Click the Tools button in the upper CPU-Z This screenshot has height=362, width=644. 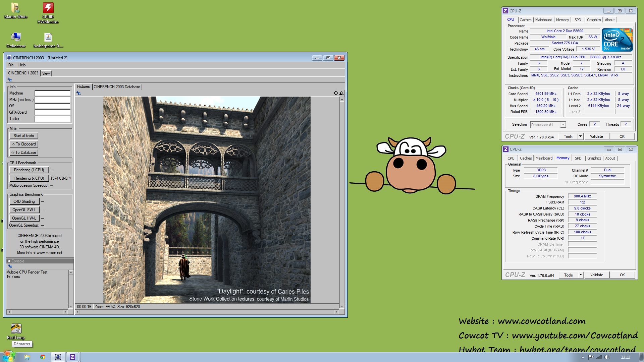coord(568,136)
